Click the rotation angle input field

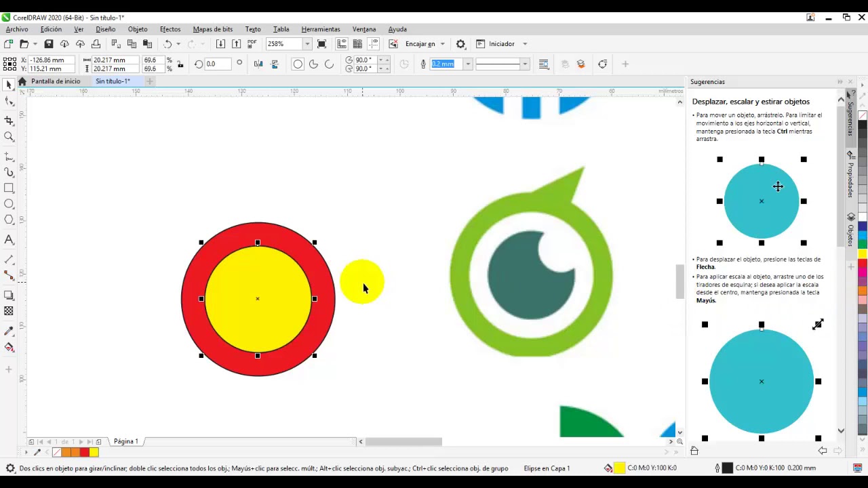pos(218,64)
